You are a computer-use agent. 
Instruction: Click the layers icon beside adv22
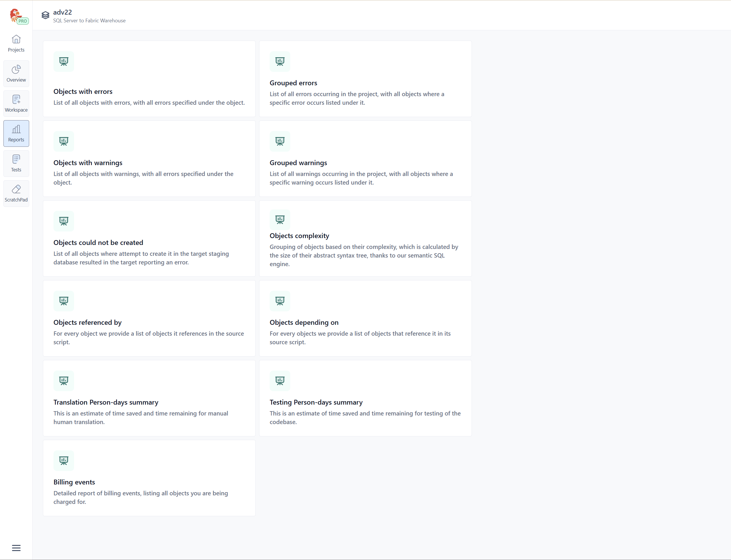click(45, 15)
